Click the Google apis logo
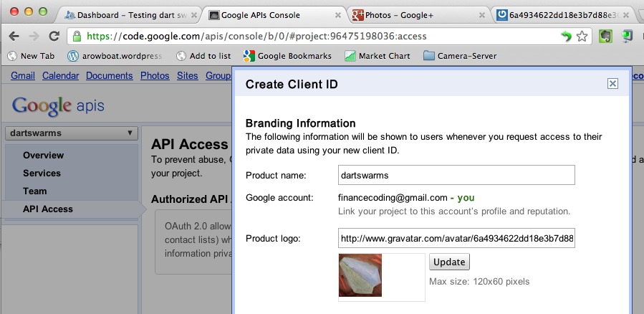Screen dimensions: 644x314 click(x=58, y=105)
